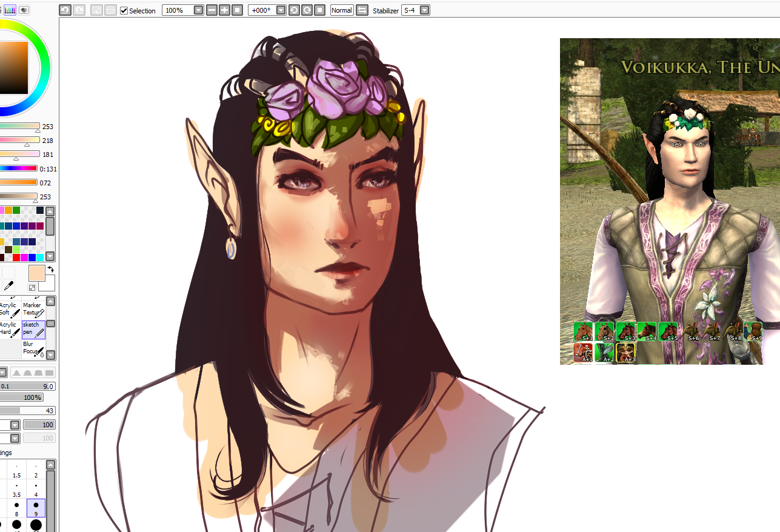Click the hue slider showing value 0:131
Screen dimensions: 780x532
[19, 169]
